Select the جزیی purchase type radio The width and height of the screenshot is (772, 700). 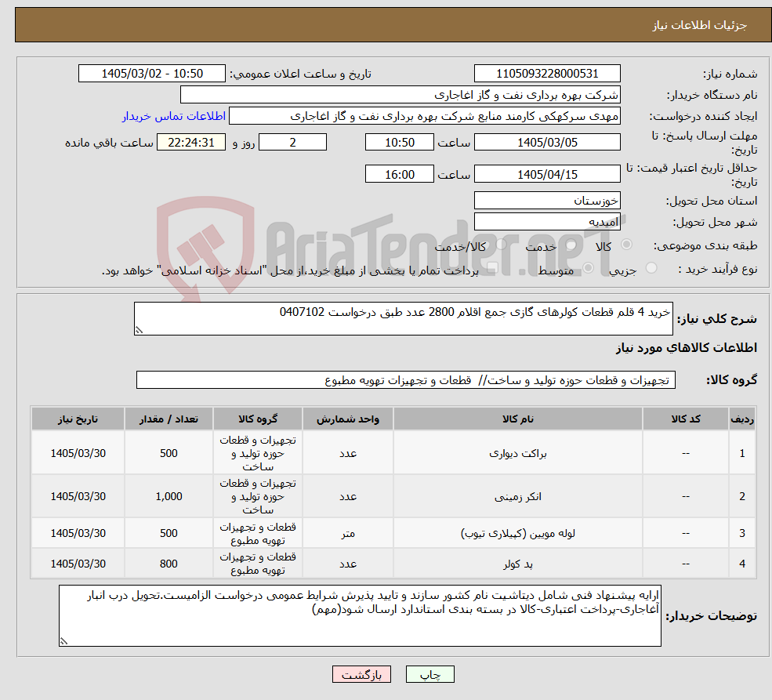[x=651, y=268]
